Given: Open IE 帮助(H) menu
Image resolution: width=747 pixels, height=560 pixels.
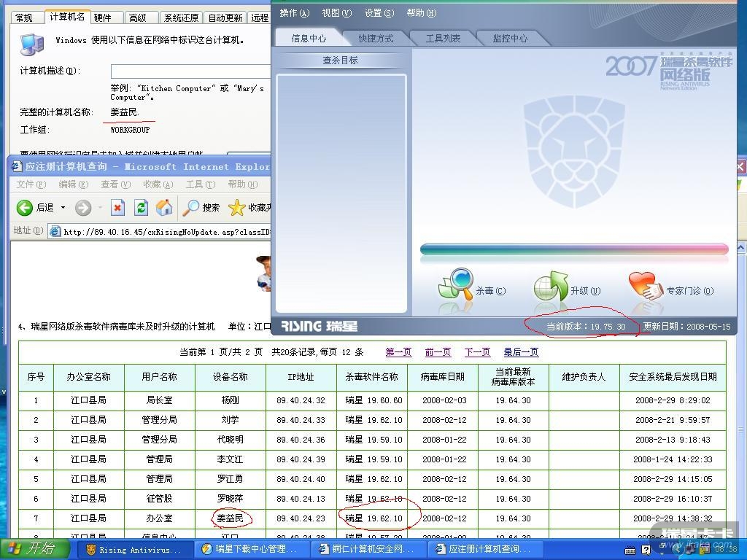Looking at the screenshot, I should point(243,184).
